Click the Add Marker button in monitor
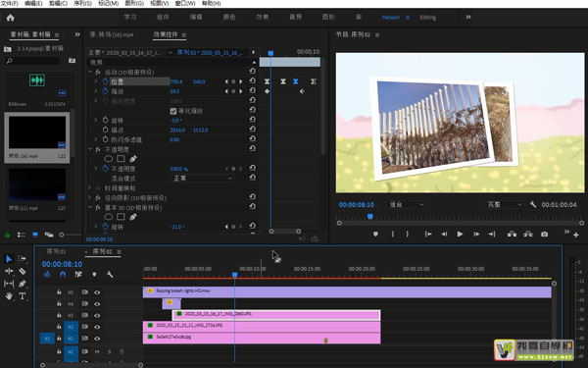 click(x=375, y=234)
